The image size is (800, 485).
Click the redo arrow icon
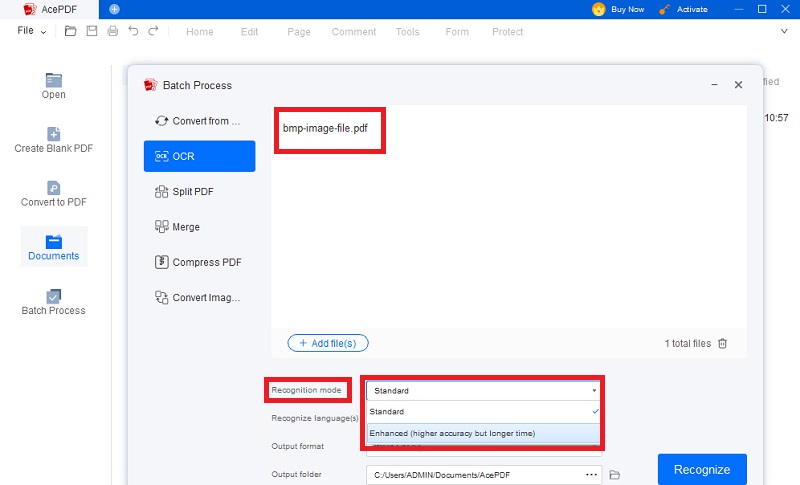153,31
